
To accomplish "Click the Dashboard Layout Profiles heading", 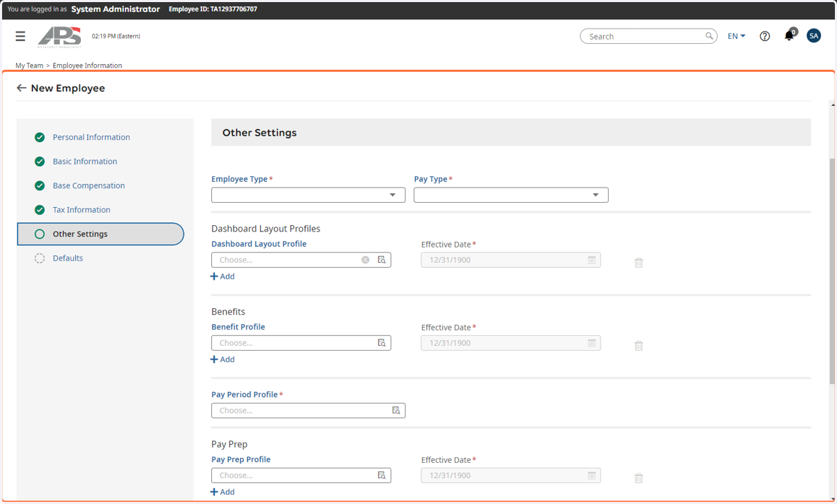I will point(266,229).
